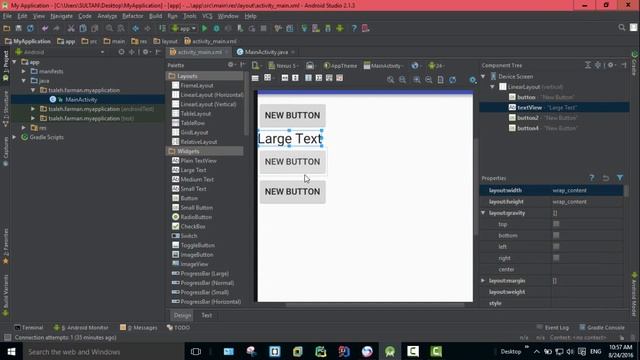Screen dimensions: 640x360
Task: Select MainActivity in the project tree
Action: tap(81, 100)
